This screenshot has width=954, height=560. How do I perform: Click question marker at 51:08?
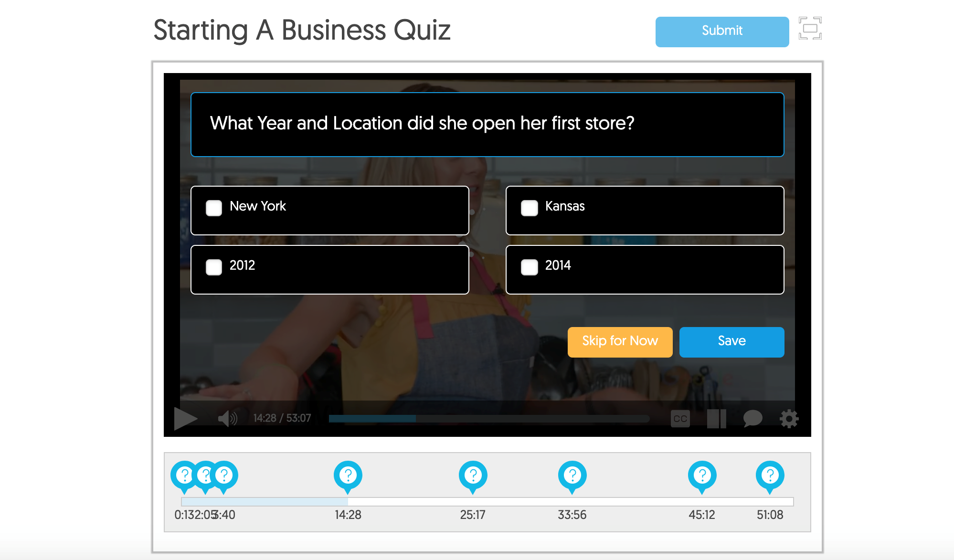[770, 475]
